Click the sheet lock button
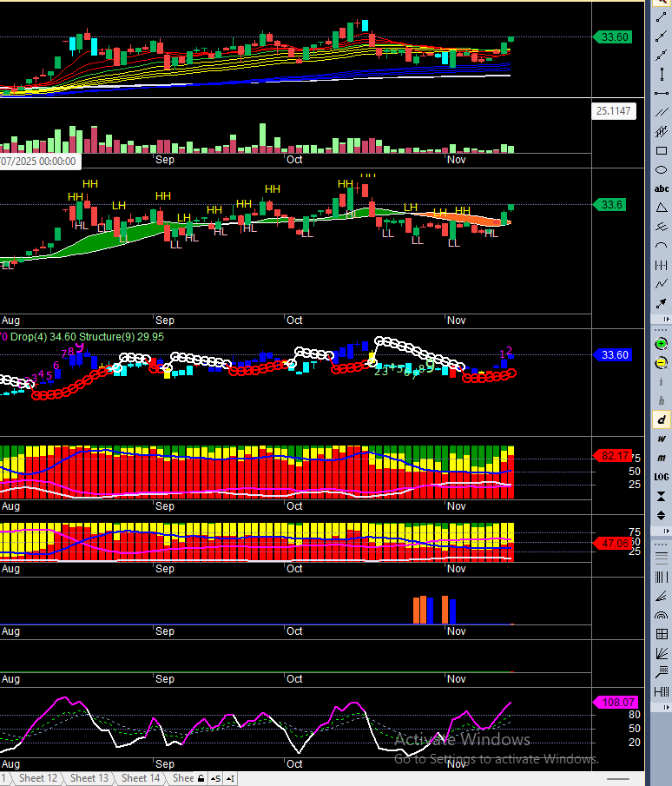The height and width of the screenshot is (786, 672). 201,778
